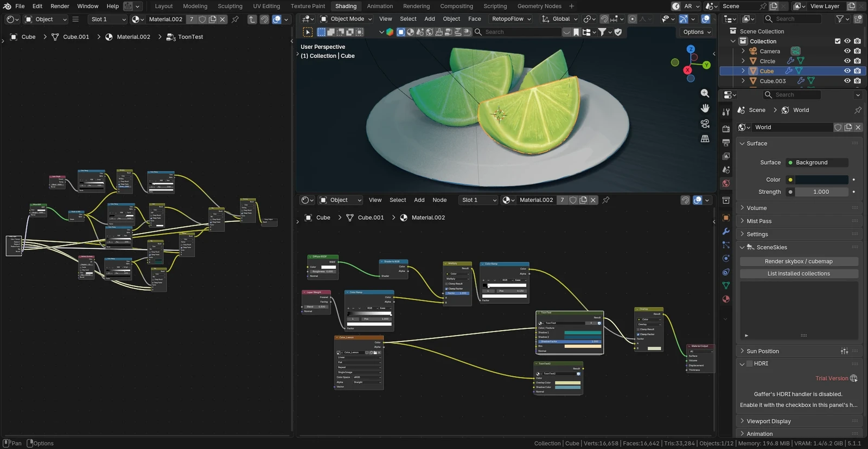This screenshot has height=449, width=868.
Task: Toggle Cube.003 viewport visibility
Action: pos(847,81)
